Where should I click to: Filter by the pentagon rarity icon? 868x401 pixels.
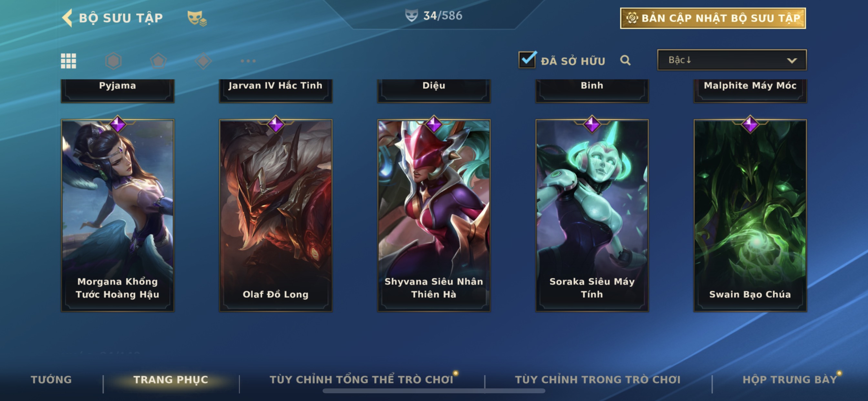pyautogui.click(x=158, y=61)
